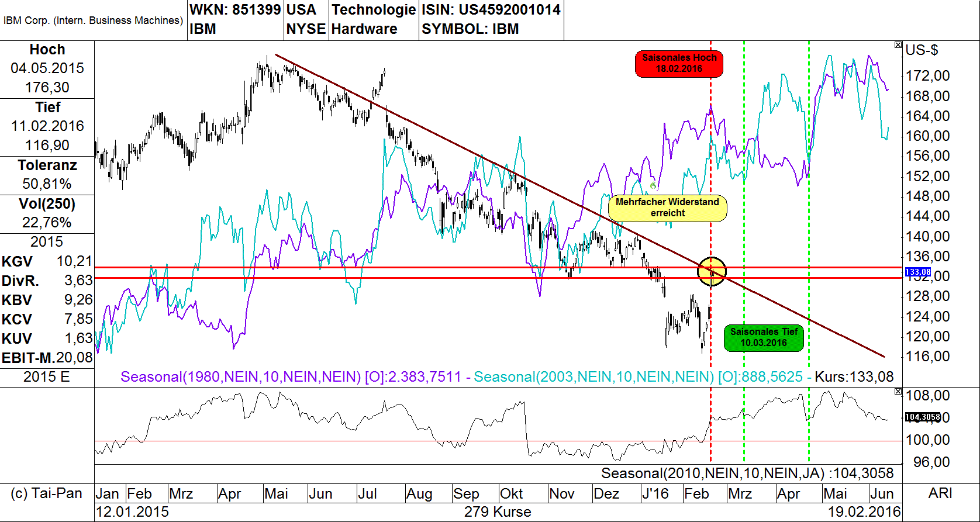
Task: Click the ARI scale label
Action: click(x=940, y=493)
